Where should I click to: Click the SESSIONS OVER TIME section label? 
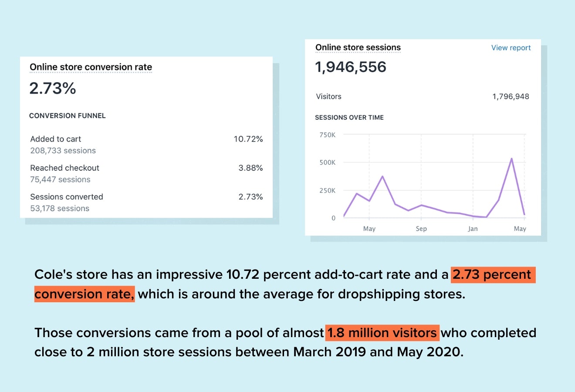point(349,118)
